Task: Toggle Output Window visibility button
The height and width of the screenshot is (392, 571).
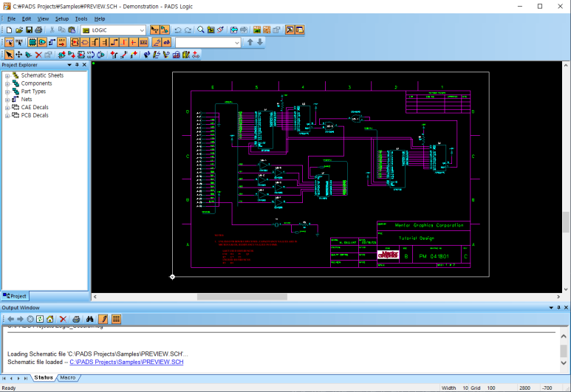Action: click(x=290, y=30)
